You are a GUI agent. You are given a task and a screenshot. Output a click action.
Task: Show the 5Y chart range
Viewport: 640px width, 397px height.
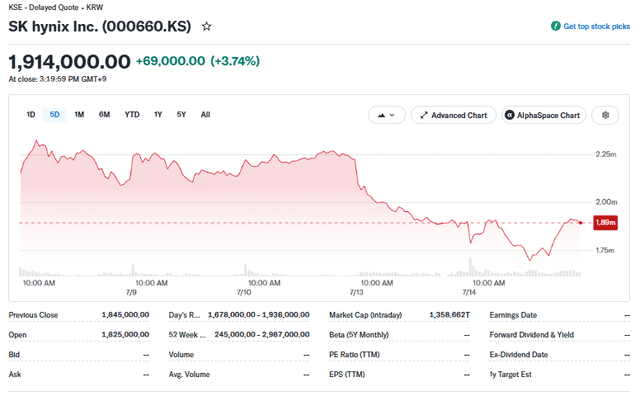(x=182, y=115)
